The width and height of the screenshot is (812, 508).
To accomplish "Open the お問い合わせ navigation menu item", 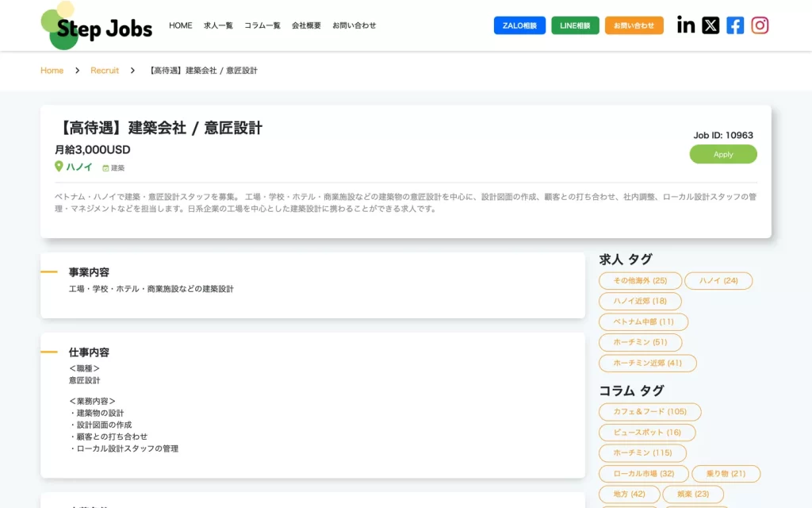I will [x=354, y=25].
